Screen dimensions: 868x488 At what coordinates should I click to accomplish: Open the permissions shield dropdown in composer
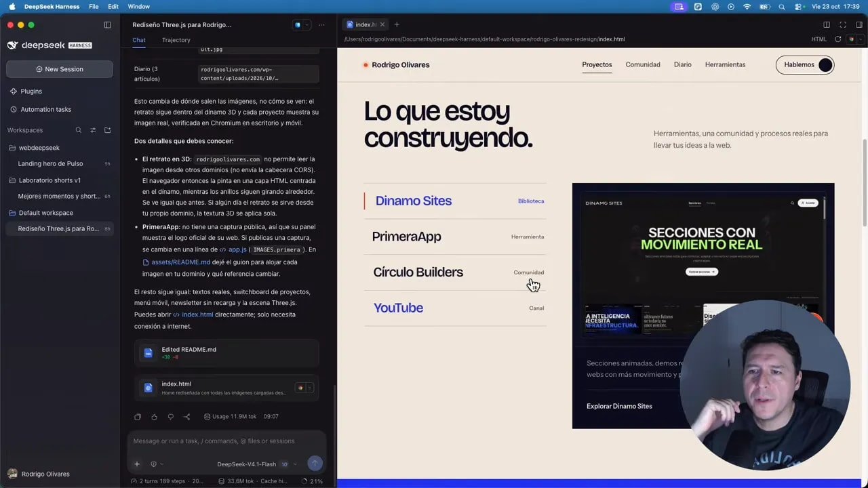click(157, 464)
